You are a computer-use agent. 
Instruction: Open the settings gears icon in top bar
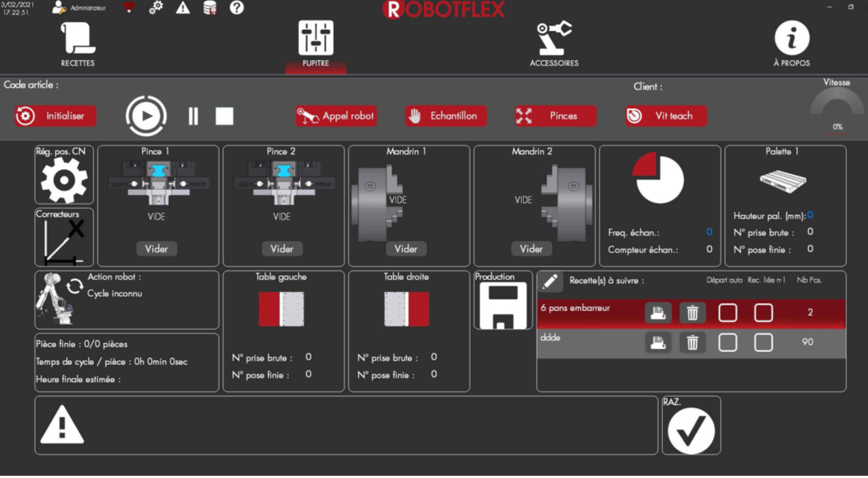(x=156, y=8)
